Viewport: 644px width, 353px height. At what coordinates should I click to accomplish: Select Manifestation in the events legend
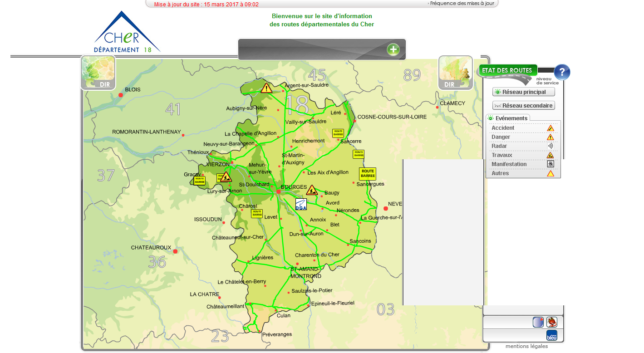(509, 164)
